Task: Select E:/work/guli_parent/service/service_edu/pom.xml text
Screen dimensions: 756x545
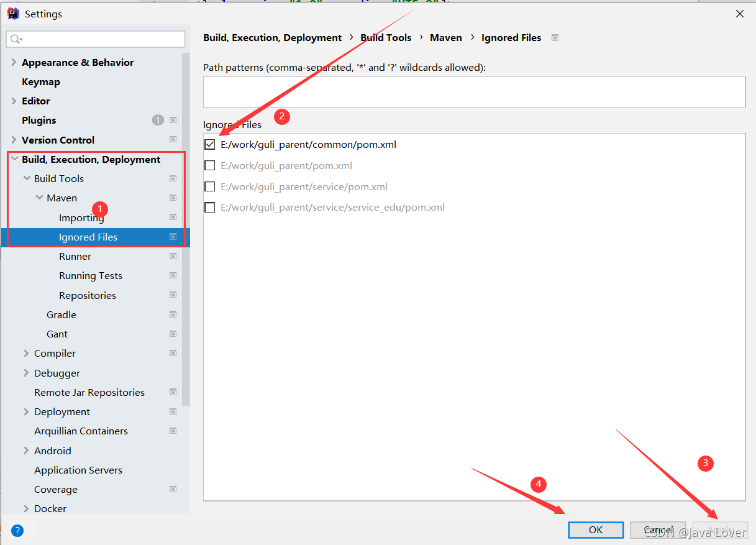Action: click(x=332, y=208)
